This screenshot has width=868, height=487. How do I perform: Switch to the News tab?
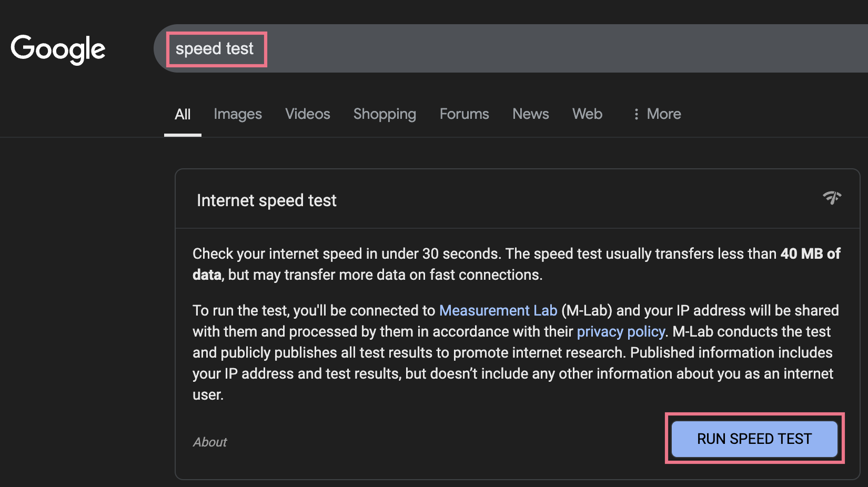(x=530, y=114)
